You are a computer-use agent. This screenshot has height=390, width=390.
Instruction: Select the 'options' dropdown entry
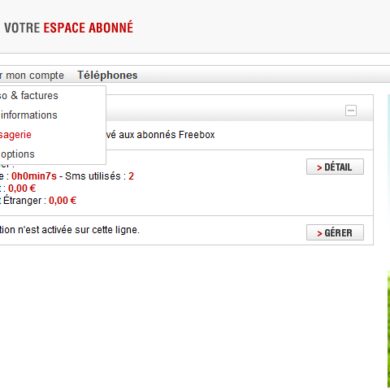pos(17,154)
